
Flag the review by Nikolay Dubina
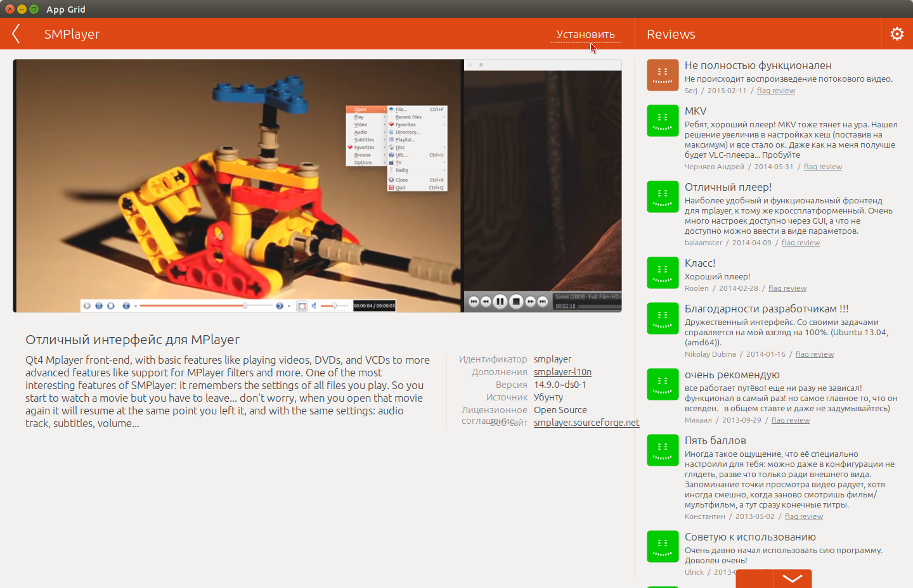pyautogui.click(x=814, y=354)
